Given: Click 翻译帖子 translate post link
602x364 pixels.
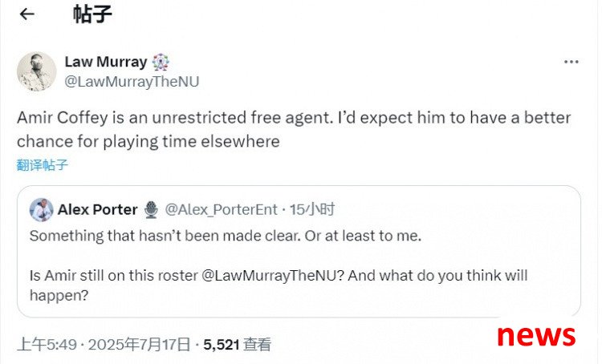Looking at the screenshot, I should point(43,165).
